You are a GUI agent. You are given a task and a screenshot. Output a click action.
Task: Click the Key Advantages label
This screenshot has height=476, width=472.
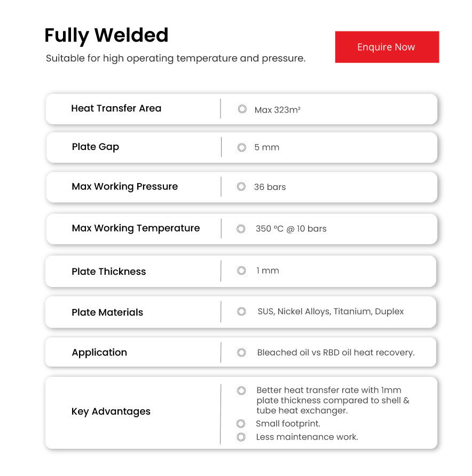coord(111,411)
